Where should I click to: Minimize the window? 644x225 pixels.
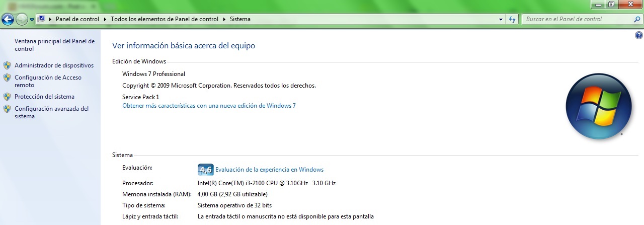click(x=598, y=4)
